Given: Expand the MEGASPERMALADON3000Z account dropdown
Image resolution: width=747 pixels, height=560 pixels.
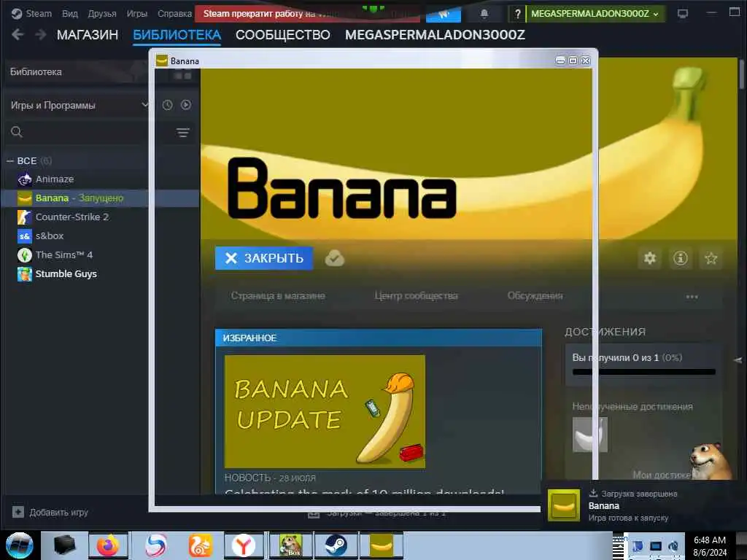Looking at the screenshot, I should point(595,14).
